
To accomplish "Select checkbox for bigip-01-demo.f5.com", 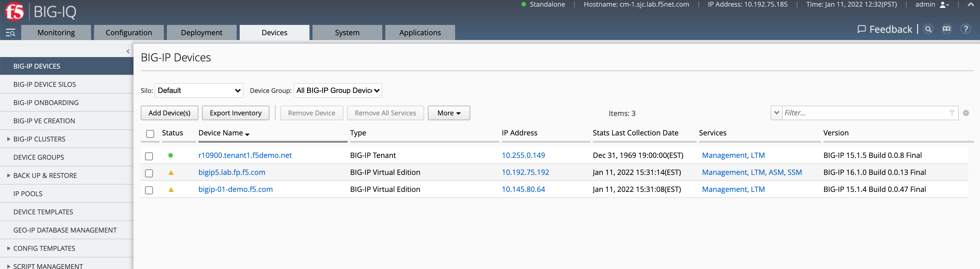I will point(149,190).
